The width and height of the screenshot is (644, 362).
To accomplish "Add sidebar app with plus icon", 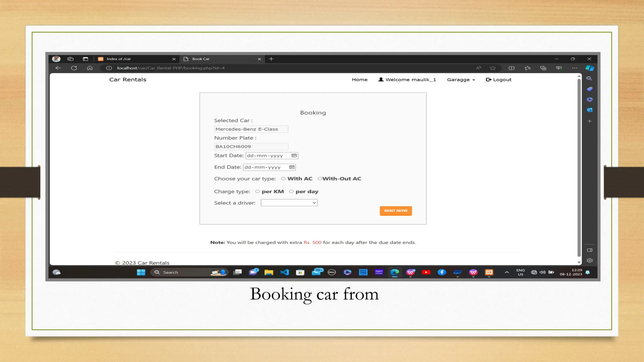I will click(590, 121).
